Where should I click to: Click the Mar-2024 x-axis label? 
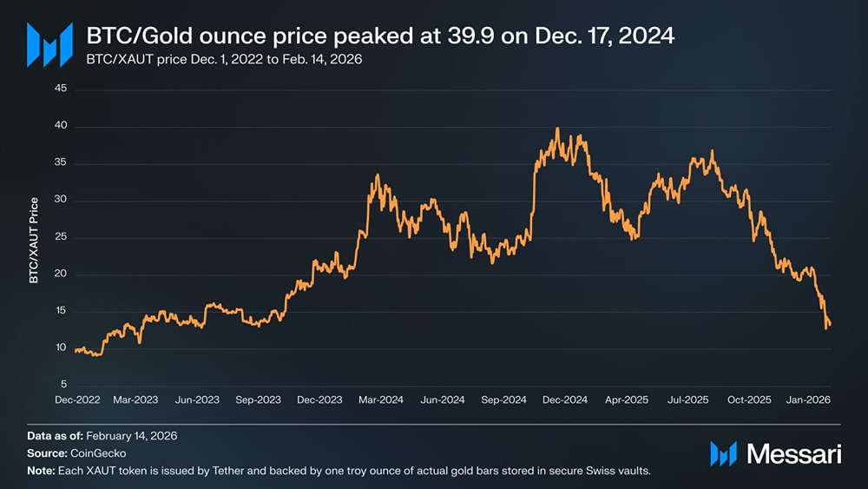click(381, 400)
